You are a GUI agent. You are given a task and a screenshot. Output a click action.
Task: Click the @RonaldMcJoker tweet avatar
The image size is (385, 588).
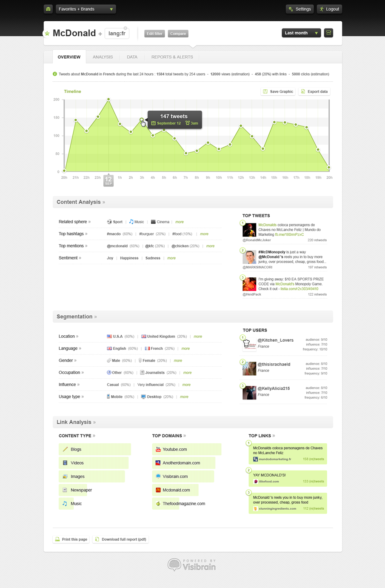(249, 230)
